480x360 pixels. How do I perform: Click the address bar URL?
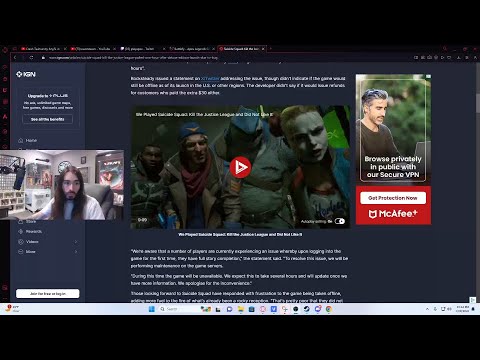point(133,58)
